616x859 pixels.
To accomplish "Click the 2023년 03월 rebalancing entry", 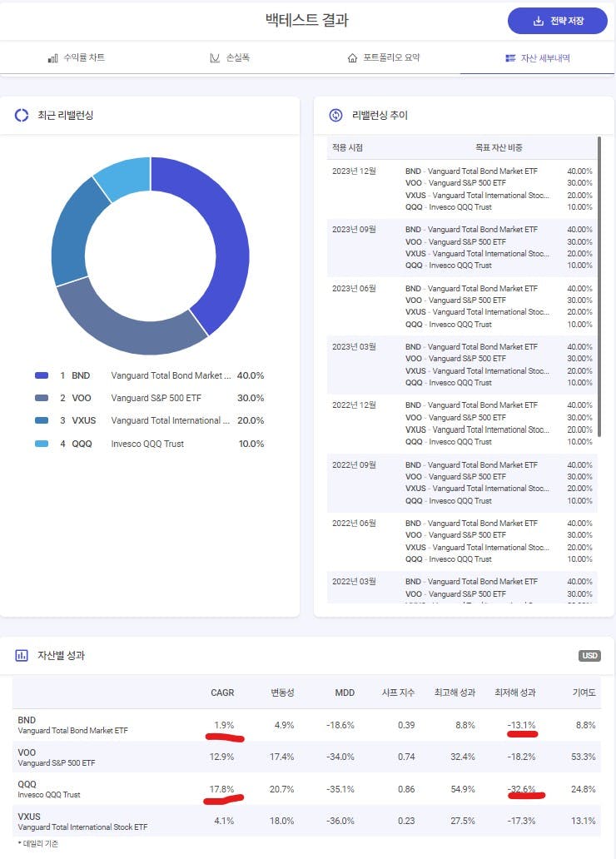I will tap(462, 365).
